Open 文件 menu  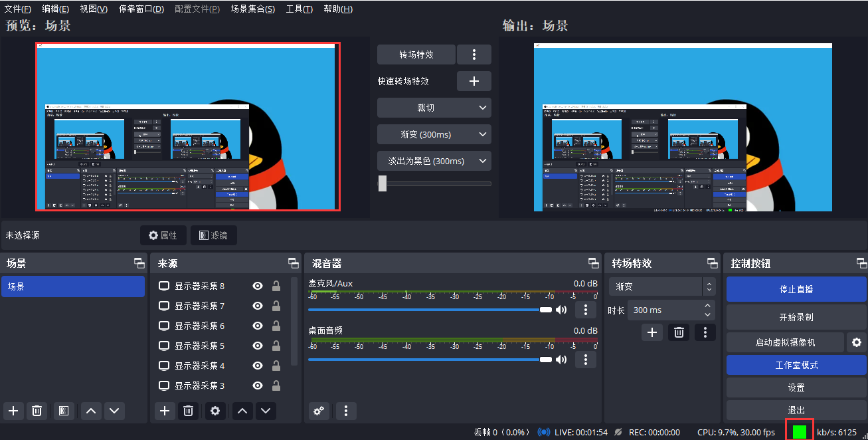(18, 9)
